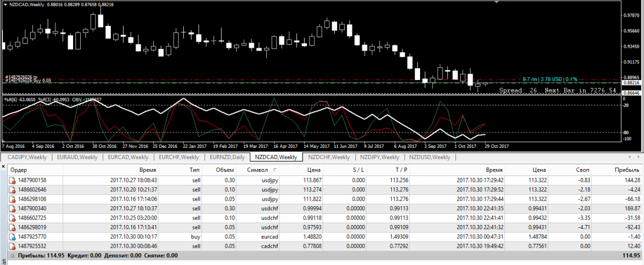Click the summary row circle icon
The image size is (644, 265).
[x=12, y=255]
